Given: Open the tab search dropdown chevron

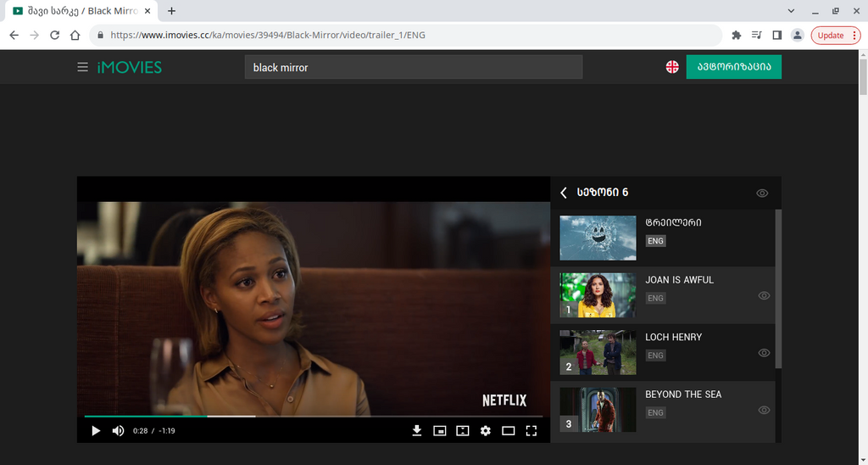Looking at the screenshot, I should click(x=791, y=10).
